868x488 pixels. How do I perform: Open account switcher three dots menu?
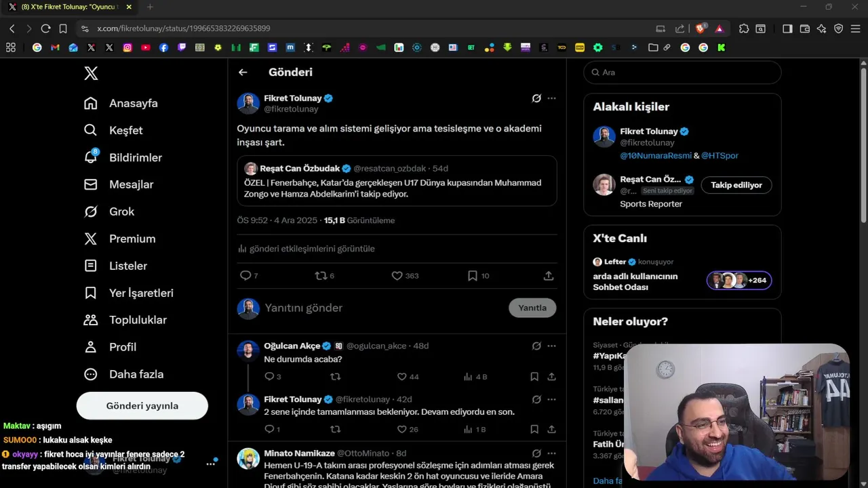(x=210, y=464)
